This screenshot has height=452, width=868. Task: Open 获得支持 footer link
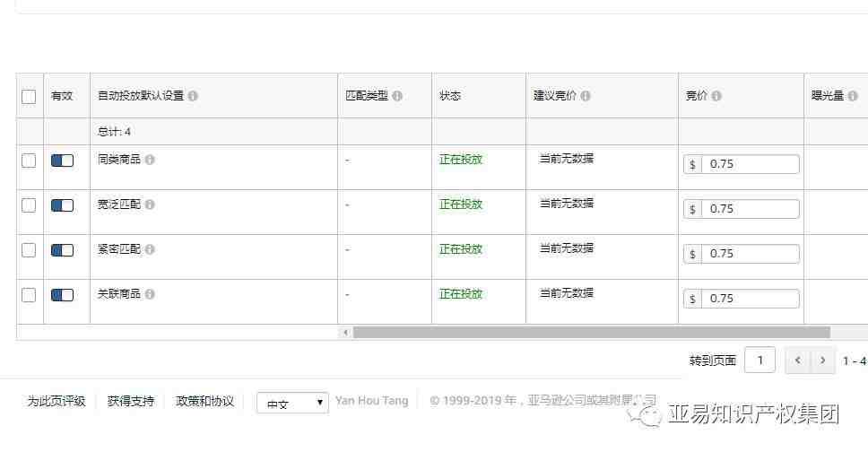pyautogui.click(x=131, y=401)
